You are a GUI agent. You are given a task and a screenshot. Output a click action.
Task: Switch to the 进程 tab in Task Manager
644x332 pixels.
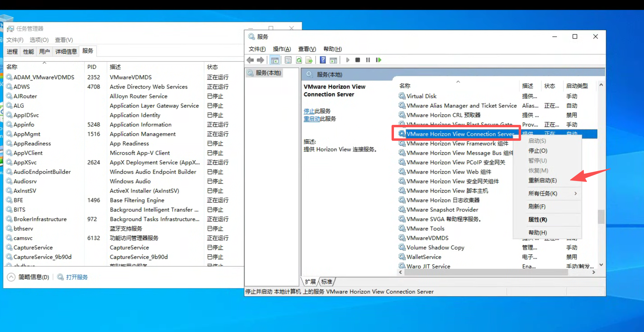pyautogui.click(x=12, y=52)
